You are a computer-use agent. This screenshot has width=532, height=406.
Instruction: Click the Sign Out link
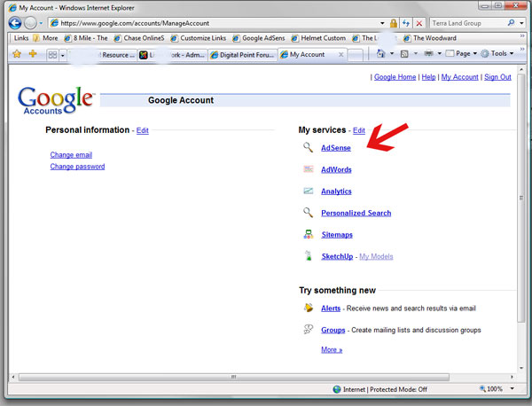tap(497, 77)
